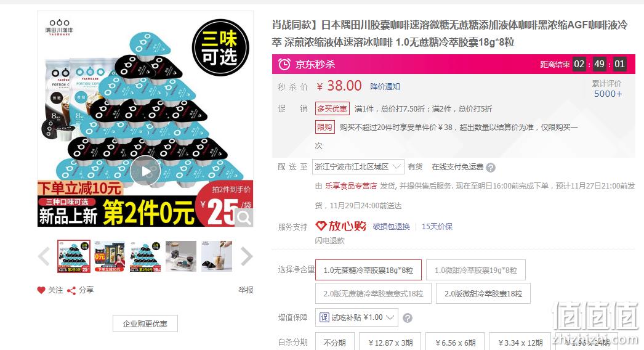This screenshot has height=350, width=644.
Task: Select 2.0版微甜冷萃胶囊18粒 option
Action: 483,294
